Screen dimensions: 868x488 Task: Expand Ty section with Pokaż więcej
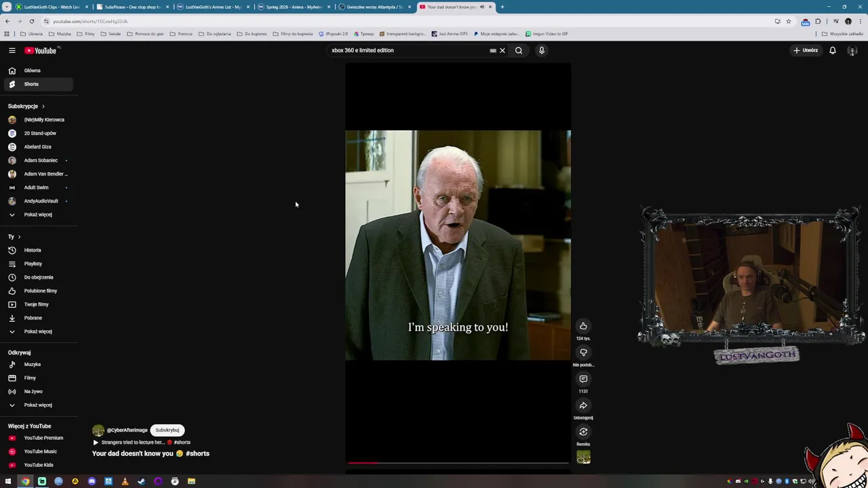coord(39,331)
